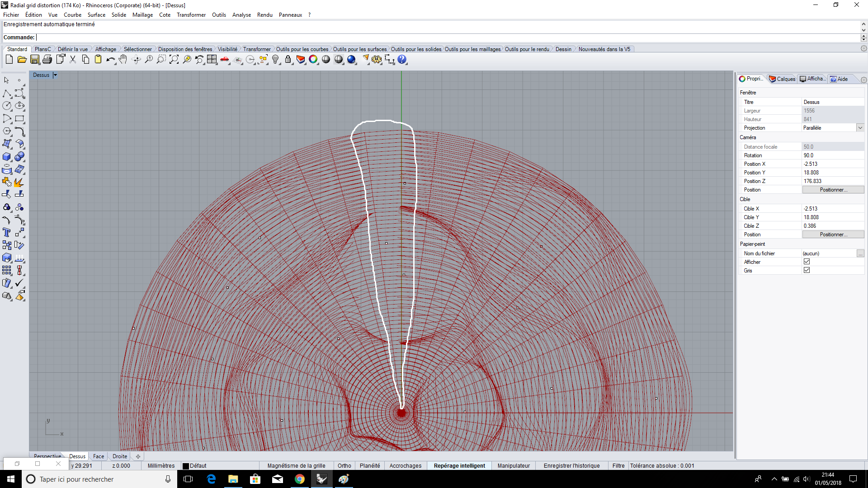The image size is (868, 488).
Task: Click the four viewports layout icon
Action: (212, 60)
